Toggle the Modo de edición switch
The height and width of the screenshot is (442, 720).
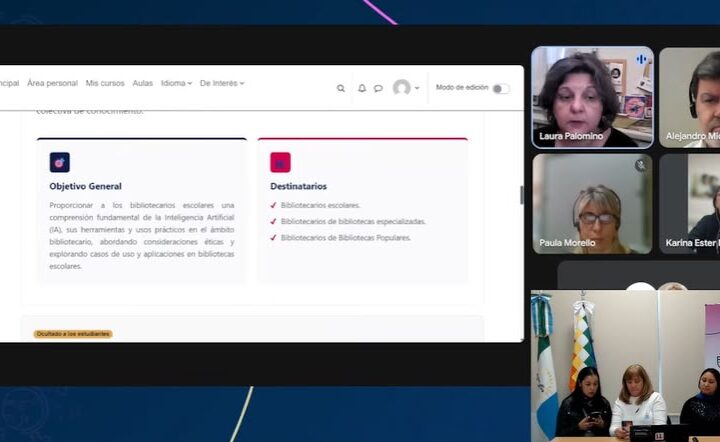pyautogui.click(x=501, y=89)
